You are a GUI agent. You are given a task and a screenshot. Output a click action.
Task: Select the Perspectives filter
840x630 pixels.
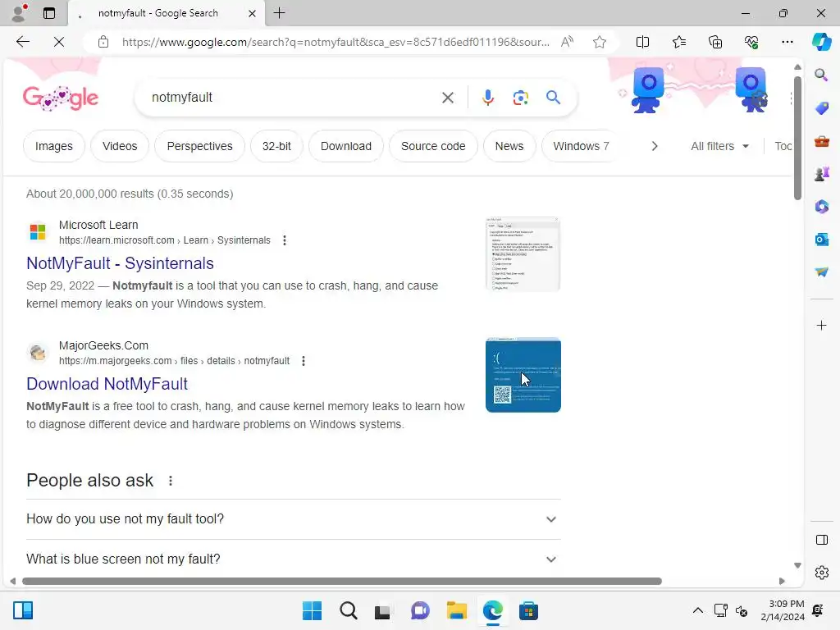coord(199,146)
